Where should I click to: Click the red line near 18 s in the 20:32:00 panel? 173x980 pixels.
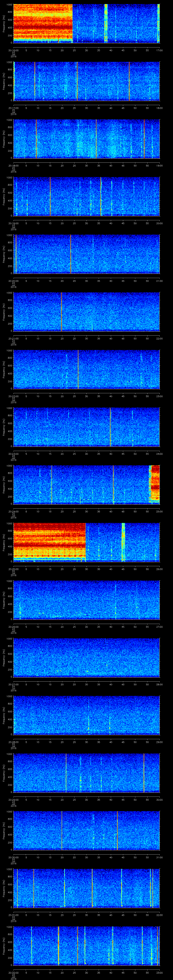[x=59, y=945]
